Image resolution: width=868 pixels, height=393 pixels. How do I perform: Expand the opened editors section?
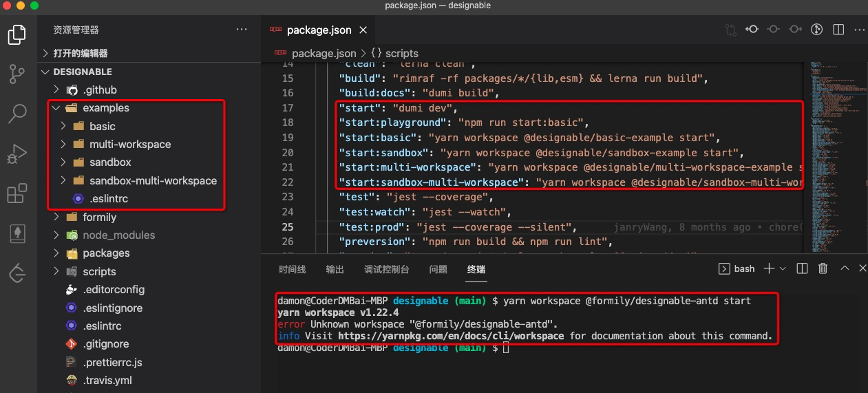(45, 53)
